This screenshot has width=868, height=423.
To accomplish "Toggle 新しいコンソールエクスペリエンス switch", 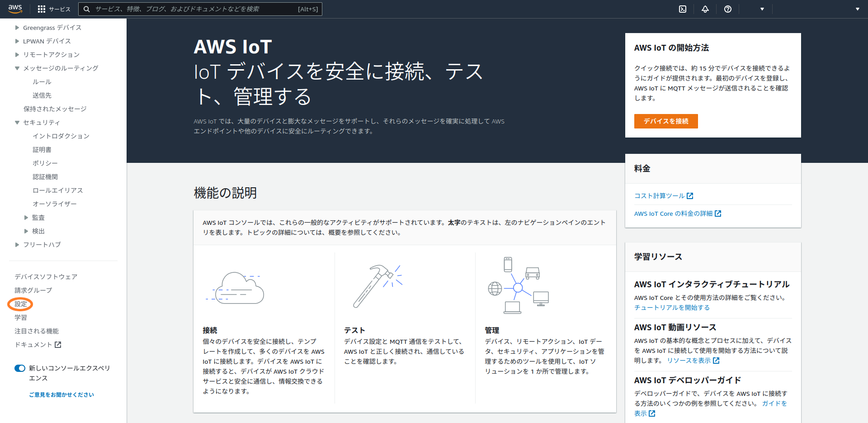I will click(x=20, y=368).
